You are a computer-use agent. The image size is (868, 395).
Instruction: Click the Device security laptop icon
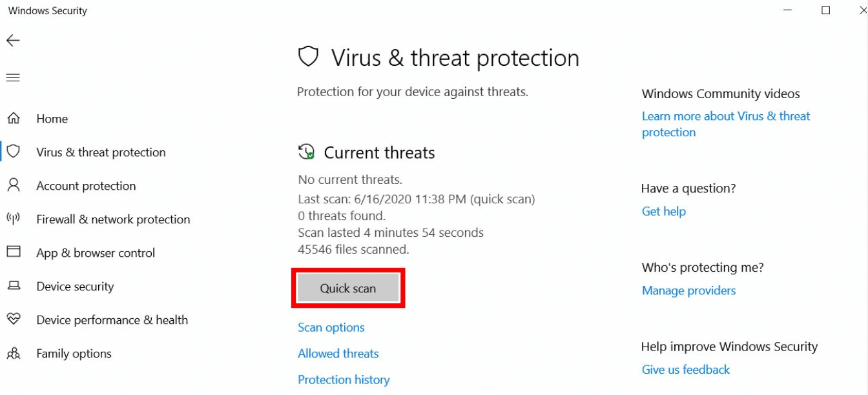(x=13, y=286)
